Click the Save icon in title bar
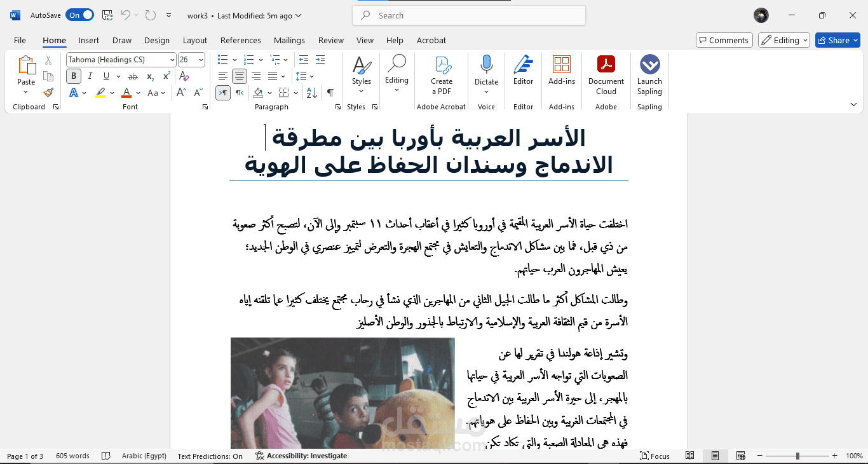Viewport: 868px width, 464px height. point(107,15)
